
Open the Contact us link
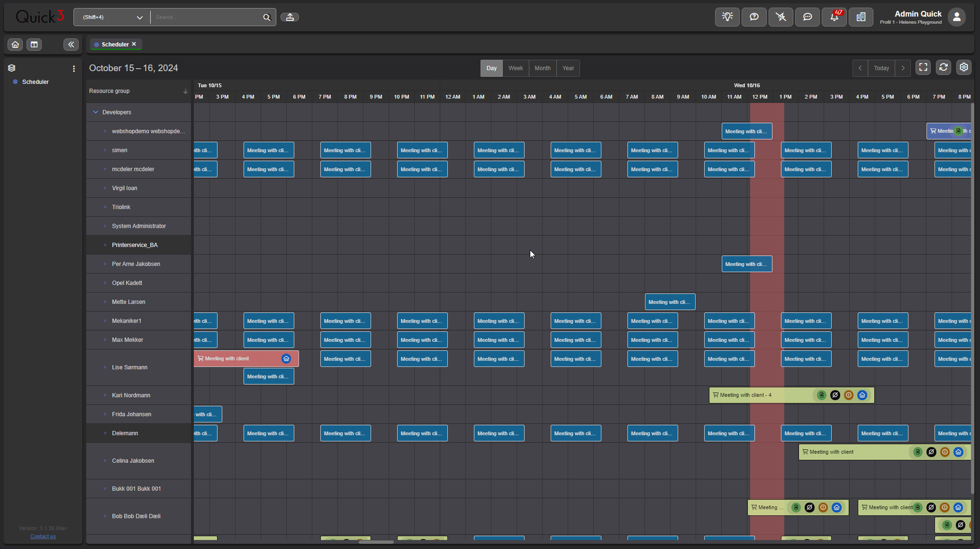pos(43,536)
